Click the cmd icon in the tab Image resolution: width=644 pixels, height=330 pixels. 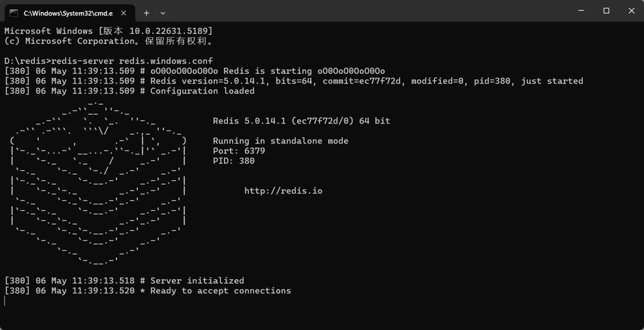click(x=14, y=13)
